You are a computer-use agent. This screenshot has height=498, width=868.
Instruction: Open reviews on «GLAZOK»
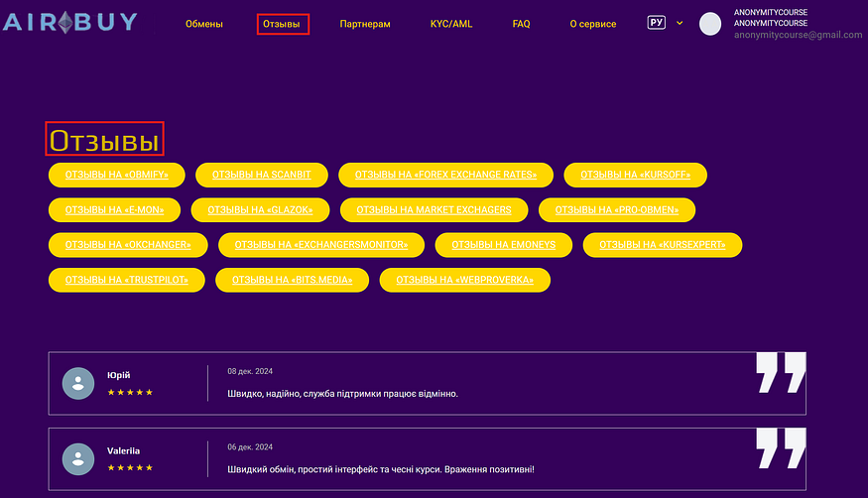coord(260,210)
